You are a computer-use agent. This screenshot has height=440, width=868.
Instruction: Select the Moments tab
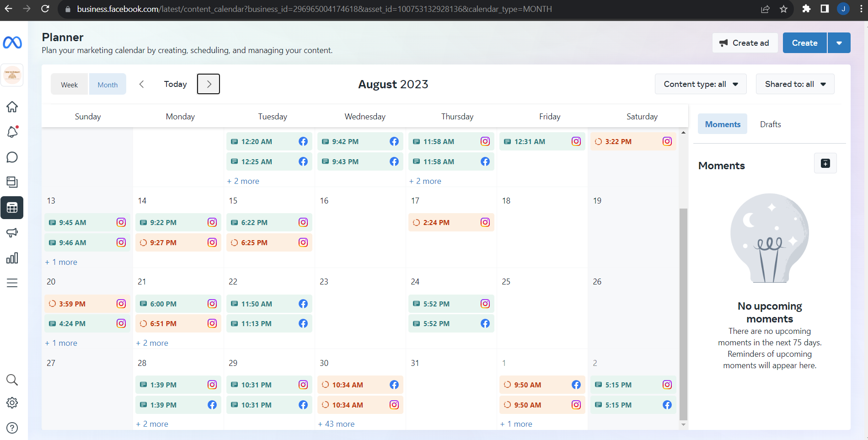point(723,124)
